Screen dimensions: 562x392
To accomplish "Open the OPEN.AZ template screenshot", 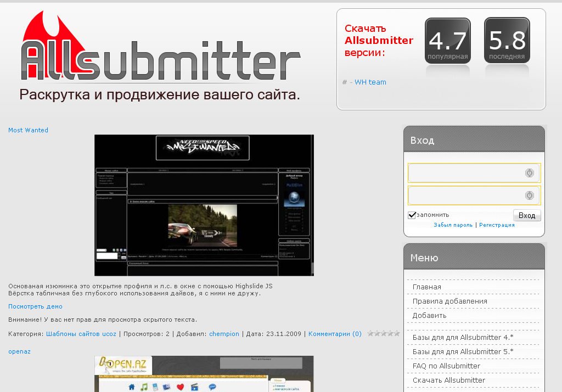I will tap(204, 374).
